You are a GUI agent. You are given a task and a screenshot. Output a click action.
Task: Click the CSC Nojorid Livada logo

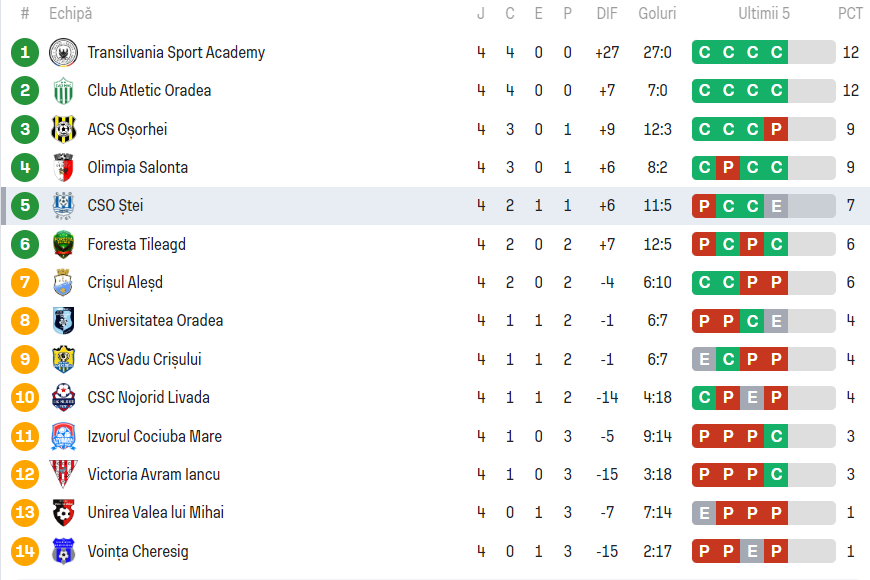64,398
